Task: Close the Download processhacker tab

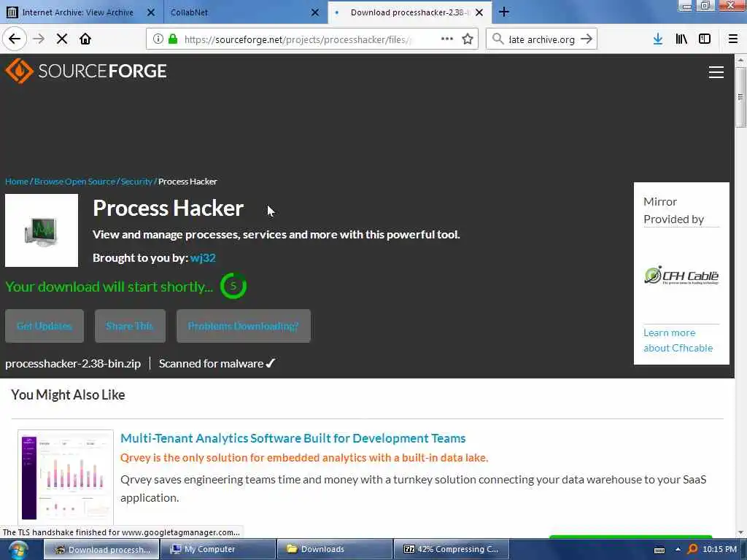Action: pos(479,12)
